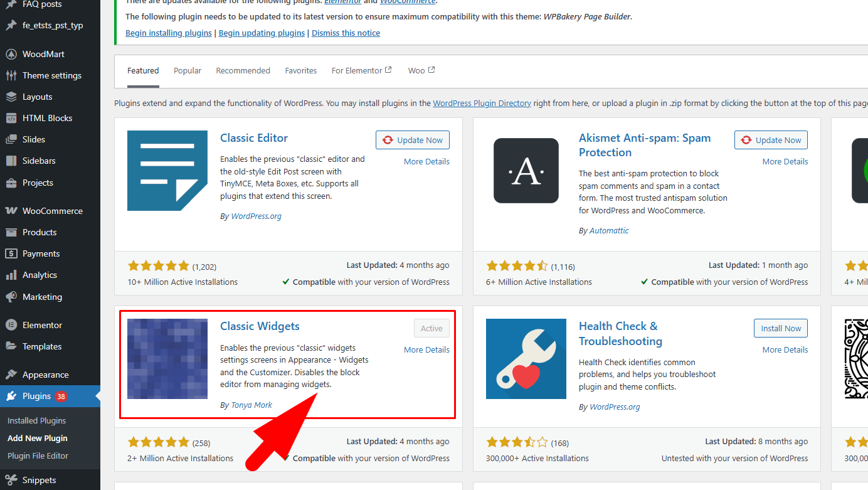
Task: Click the Health Check wrench thumbnail
Action: point(526,359)
